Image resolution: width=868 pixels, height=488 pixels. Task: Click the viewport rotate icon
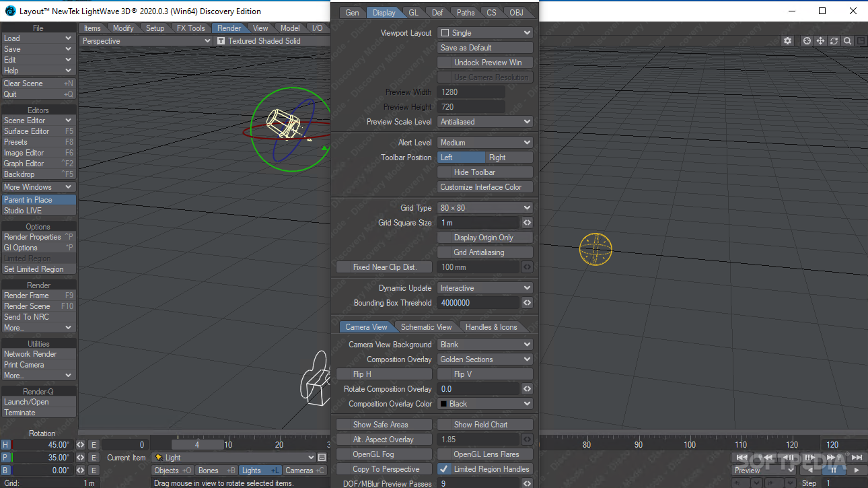pyautogui.click(x=834, y=41)
